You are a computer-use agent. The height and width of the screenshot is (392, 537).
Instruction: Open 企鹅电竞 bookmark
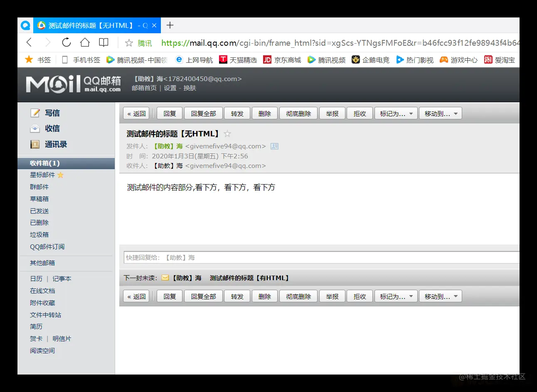[370, 60]
